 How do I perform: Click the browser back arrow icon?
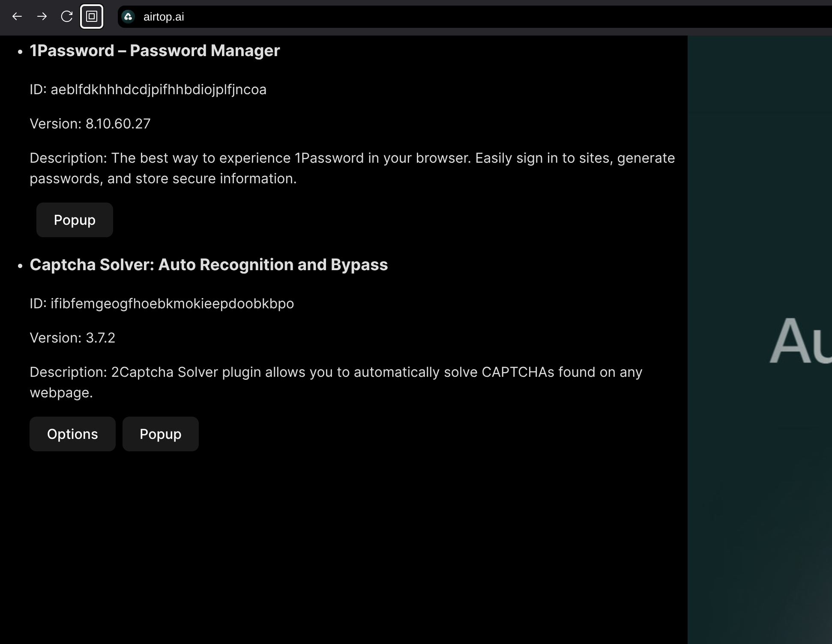(17, 17)
